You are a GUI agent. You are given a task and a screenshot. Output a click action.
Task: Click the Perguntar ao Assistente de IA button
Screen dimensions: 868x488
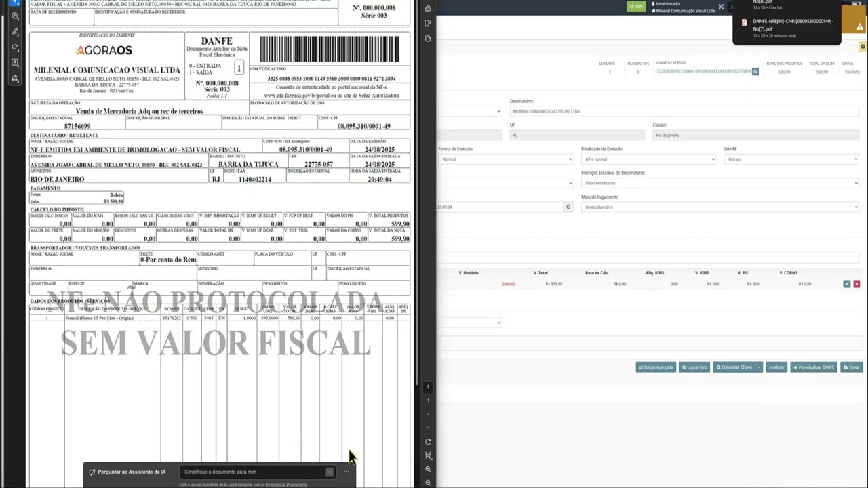127,472
